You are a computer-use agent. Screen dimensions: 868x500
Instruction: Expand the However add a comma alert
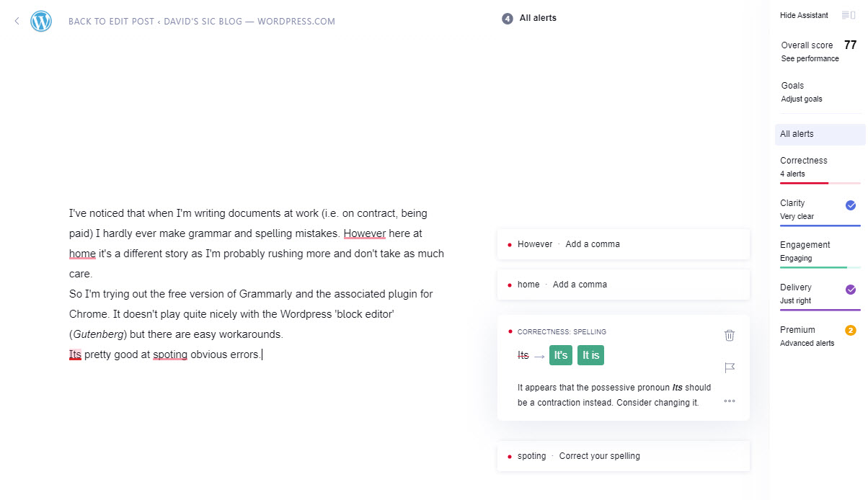624,244
